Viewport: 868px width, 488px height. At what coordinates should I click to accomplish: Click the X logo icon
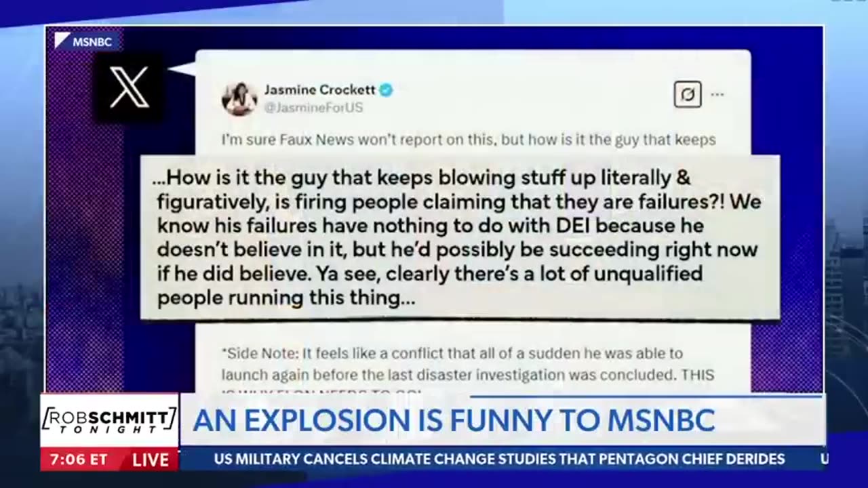click(x=129, y=87)
